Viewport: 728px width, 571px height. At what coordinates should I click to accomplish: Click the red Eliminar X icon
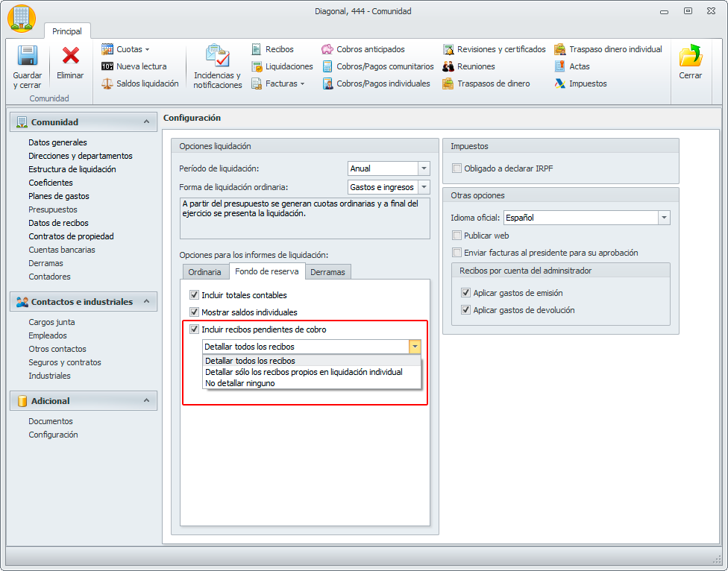point(71,55)
